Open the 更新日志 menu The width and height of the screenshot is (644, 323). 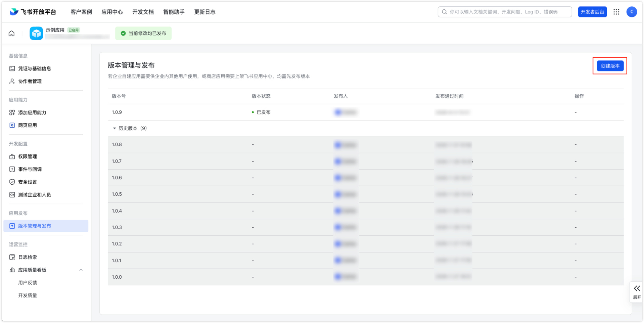click(x=205, y=12)
